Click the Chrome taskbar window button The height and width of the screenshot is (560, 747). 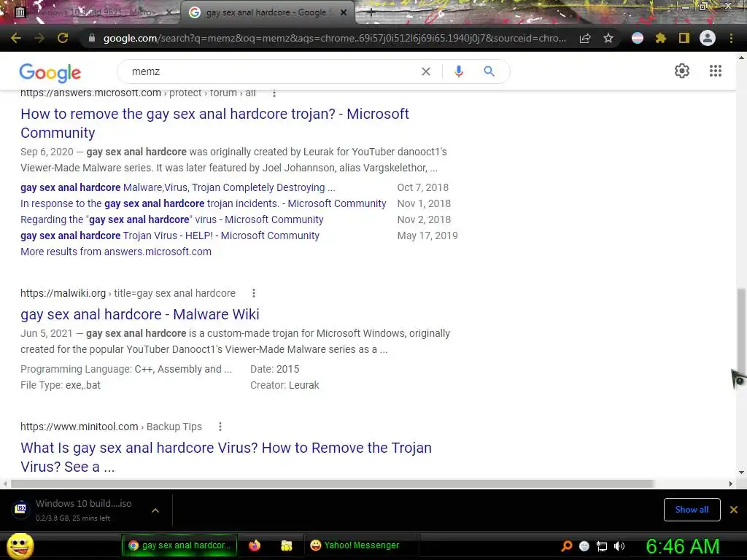coord(179,545)
